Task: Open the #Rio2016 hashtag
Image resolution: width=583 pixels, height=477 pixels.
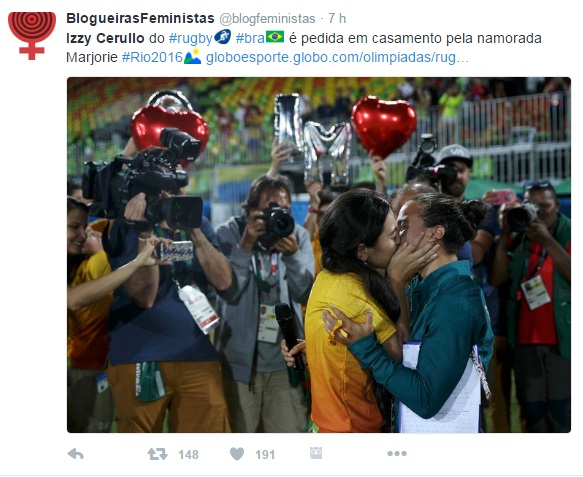Action: (x=152, y=58)
